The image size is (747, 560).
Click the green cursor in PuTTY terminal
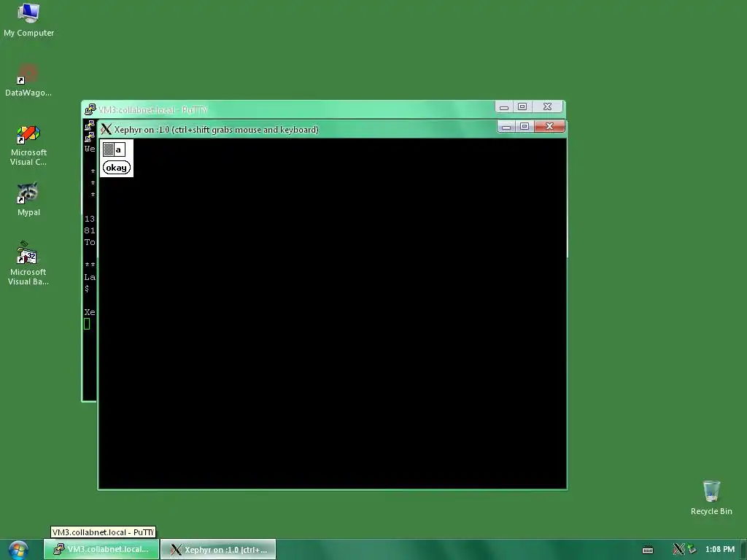pos(87,324)
